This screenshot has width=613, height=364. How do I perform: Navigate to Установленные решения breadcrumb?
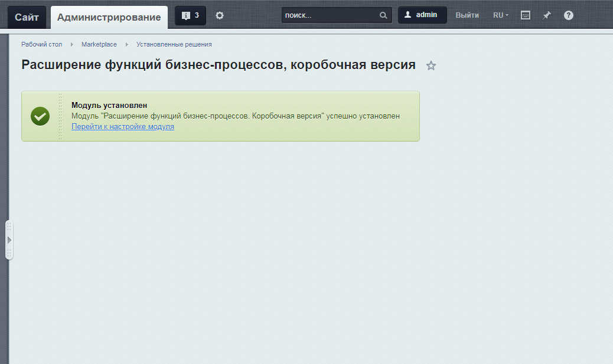(x=174, y=44)
